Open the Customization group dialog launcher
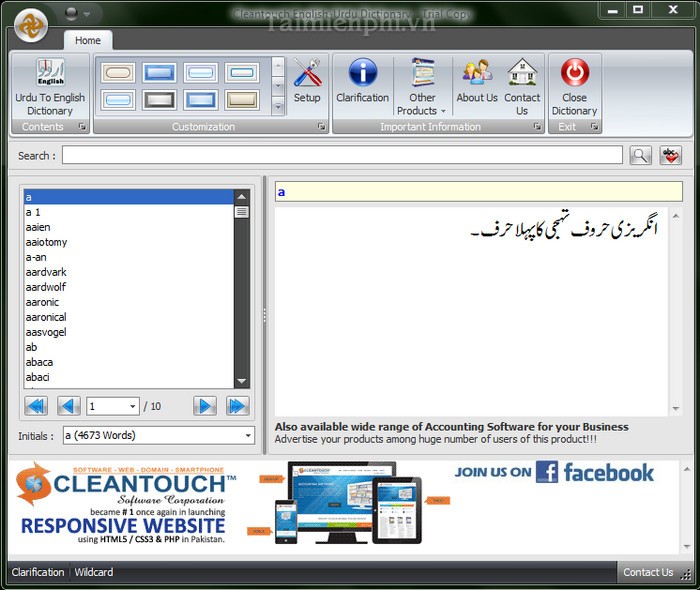 click(x=321, y=126)
